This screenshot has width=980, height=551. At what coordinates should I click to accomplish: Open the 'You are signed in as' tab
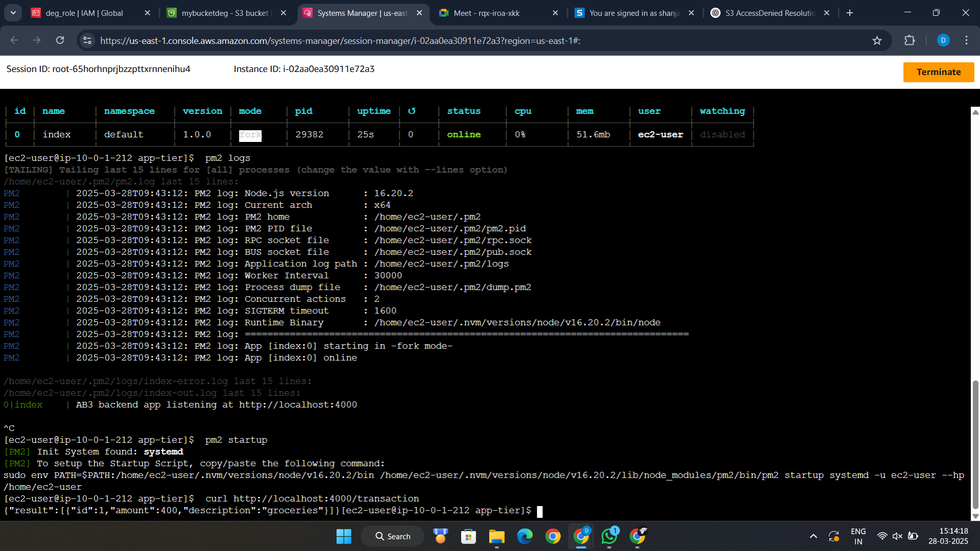(634, 13)
